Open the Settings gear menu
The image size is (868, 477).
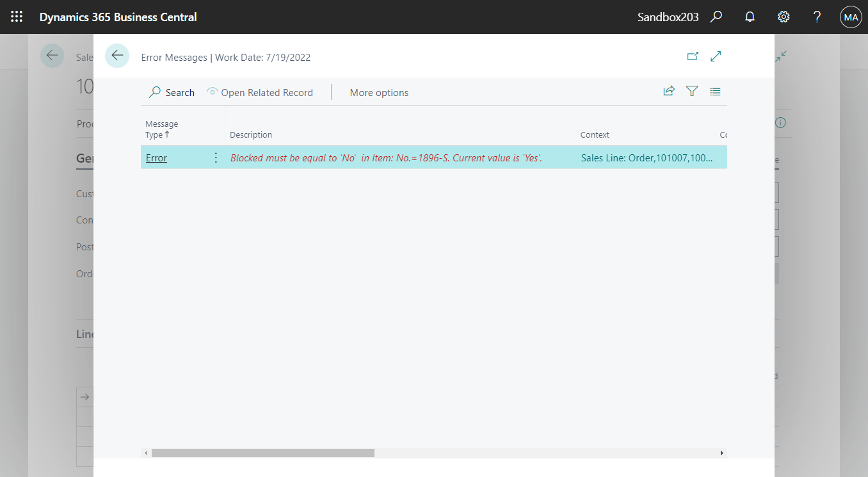click(784, 17)
